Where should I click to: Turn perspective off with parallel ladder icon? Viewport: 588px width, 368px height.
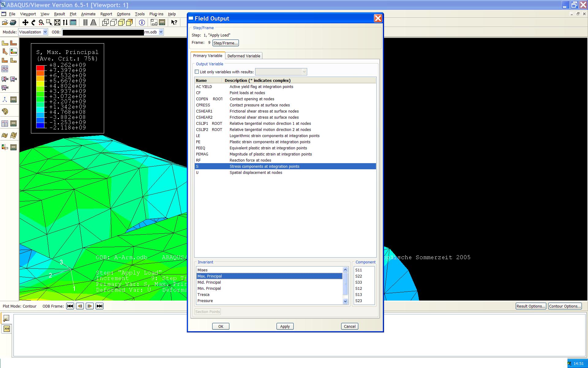85,22
